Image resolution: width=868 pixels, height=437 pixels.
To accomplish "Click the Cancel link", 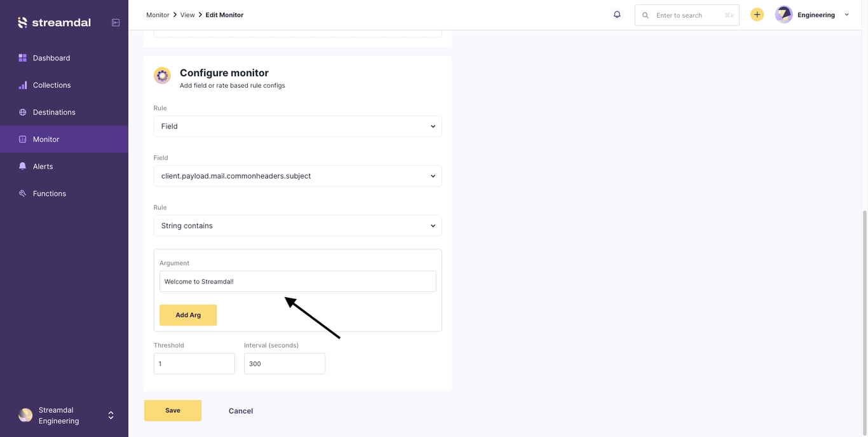I will click(x=241, y=411).
